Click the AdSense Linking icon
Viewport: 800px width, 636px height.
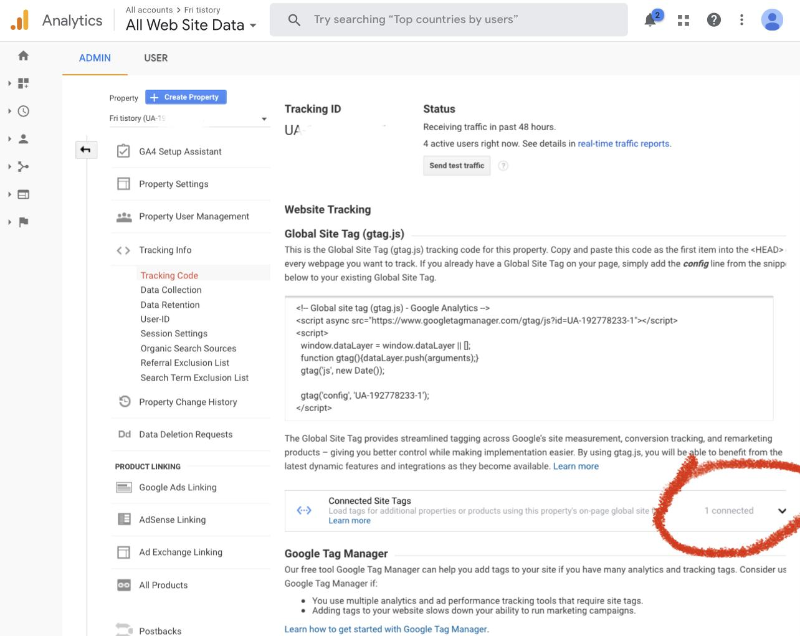pyautogui.click(x=124, y=519)
